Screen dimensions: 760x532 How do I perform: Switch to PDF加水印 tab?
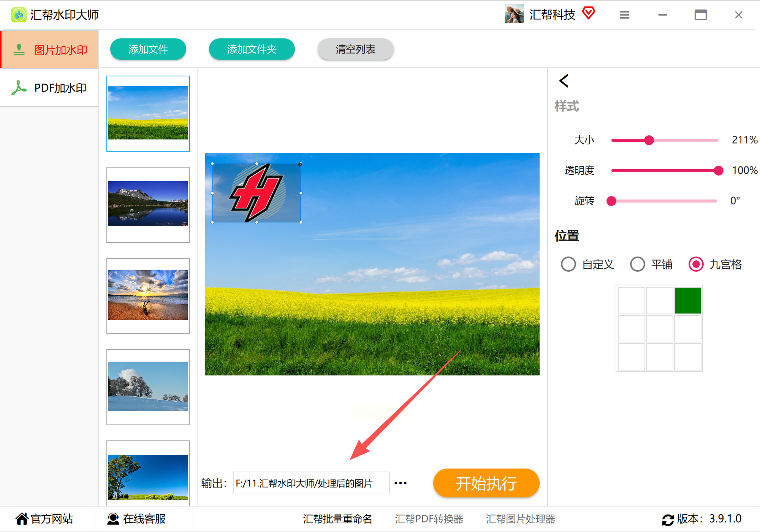pos(49,88)
